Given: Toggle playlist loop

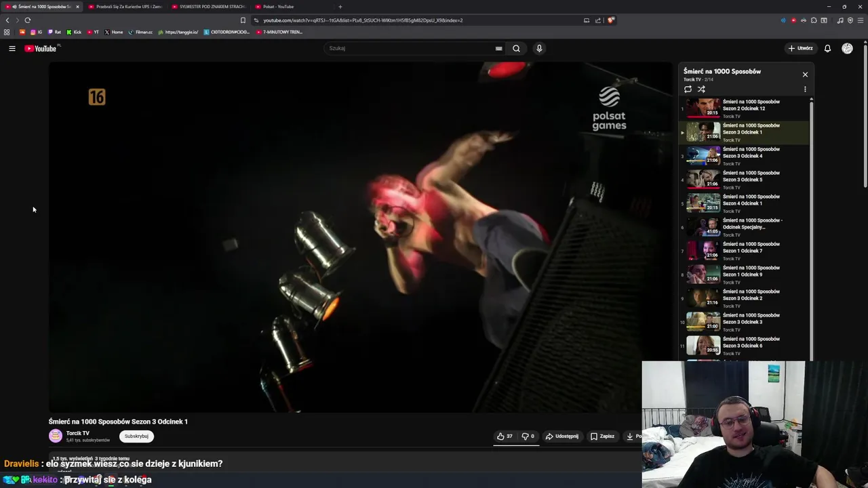Looking at the screenshot, I should point(688,89).
